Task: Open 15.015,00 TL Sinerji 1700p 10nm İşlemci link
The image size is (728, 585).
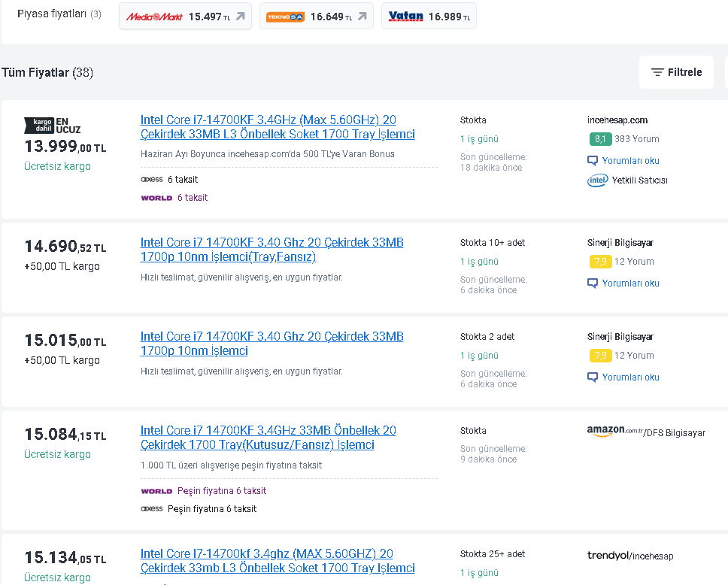Action: click(271, 343)
